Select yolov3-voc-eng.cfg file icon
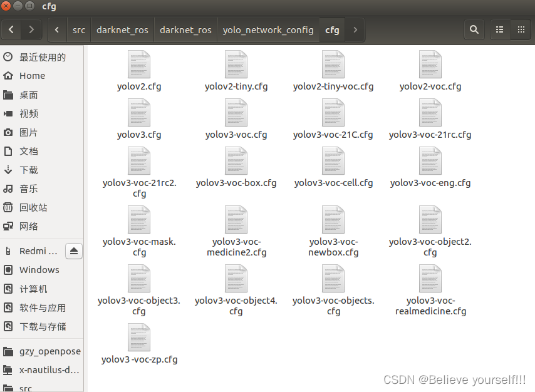This screenshot has height=392, width=535. tap(430, 161)
